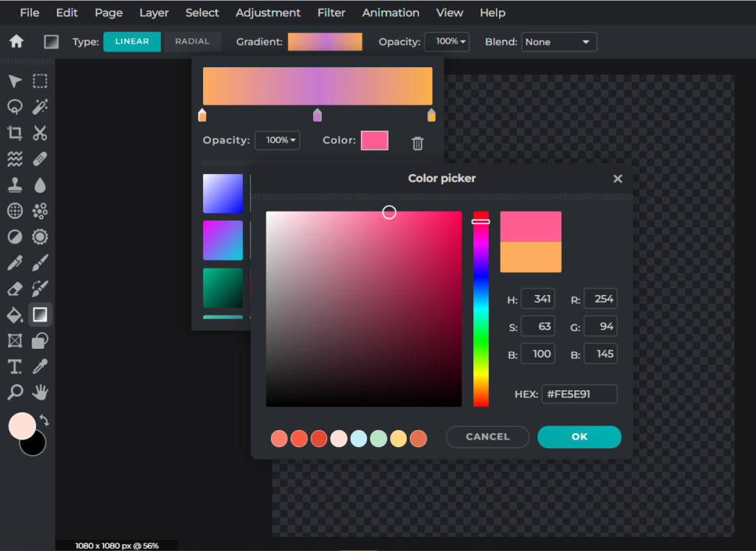This screenshot has width=756, height=551.
Task: Pick the Heal tool bandage icon
Action: pos(40,159)
